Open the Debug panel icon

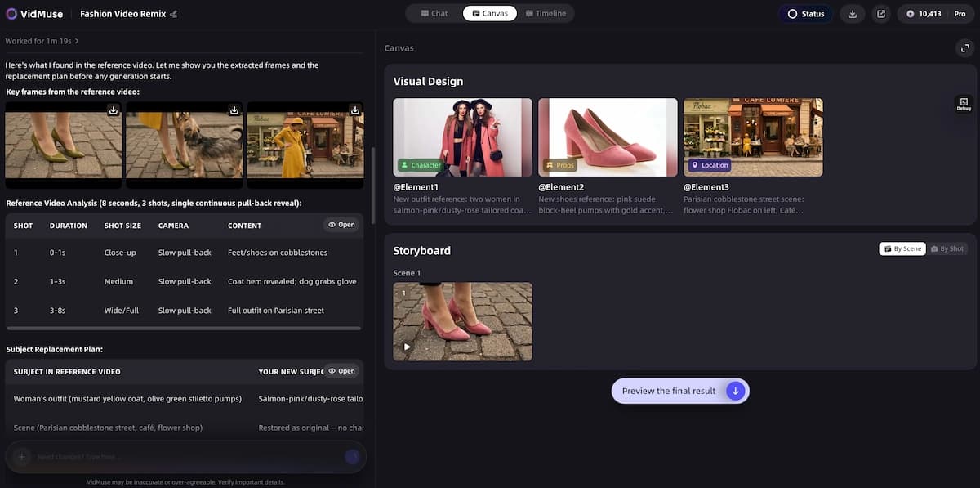[964, 104]
